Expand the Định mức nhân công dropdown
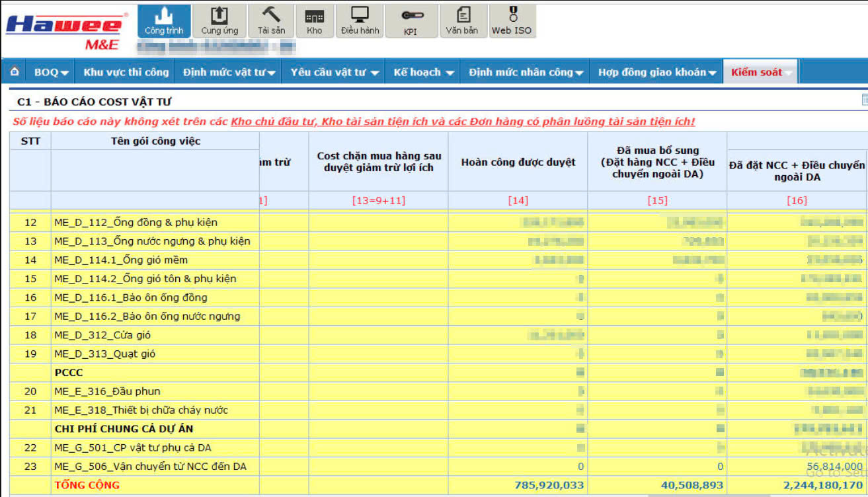The height and width of the screenshot is (497, 868). coord(526,73)
